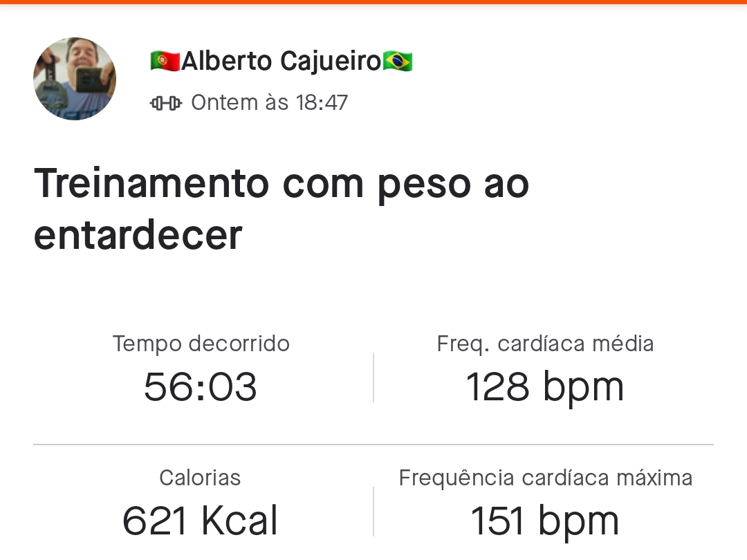Click the vertical divider beside 621 Kcal

coord(373,512)
